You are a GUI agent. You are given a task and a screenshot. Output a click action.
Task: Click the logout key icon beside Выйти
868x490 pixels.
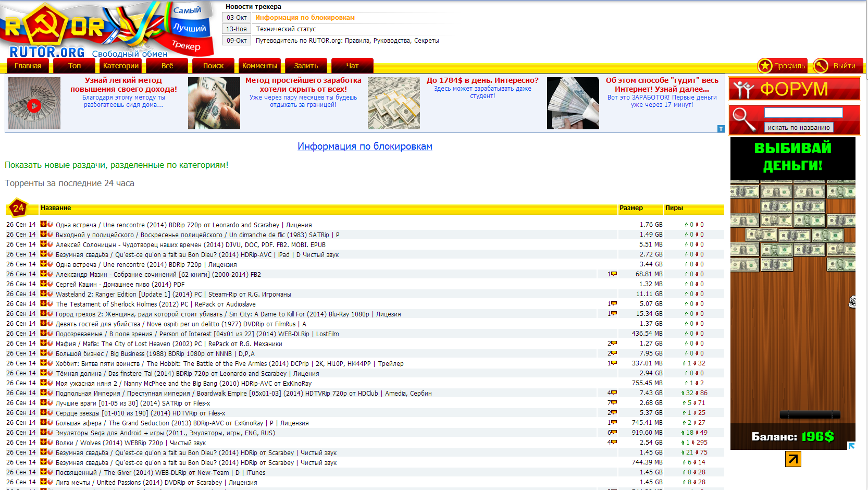[821, 66]
